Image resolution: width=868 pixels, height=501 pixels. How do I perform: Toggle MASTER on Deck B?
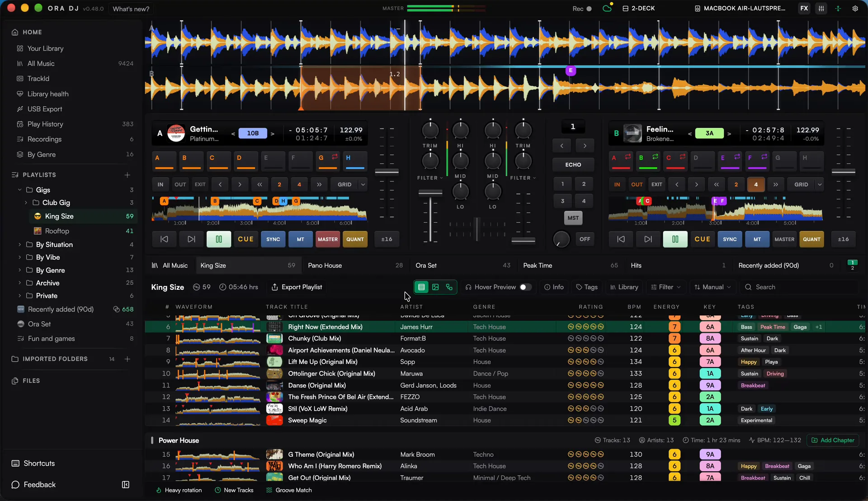pos(784,239)
